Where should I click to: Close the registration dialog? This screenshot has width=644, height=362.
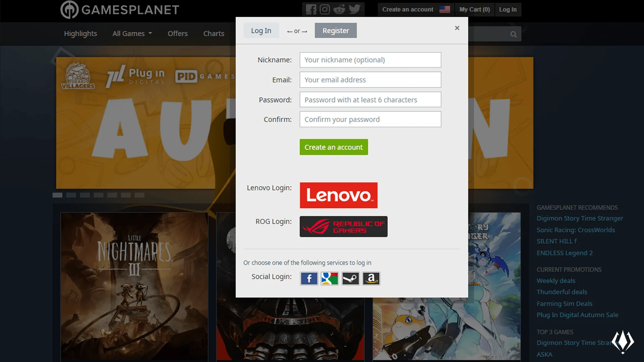[x=457, y=28]
